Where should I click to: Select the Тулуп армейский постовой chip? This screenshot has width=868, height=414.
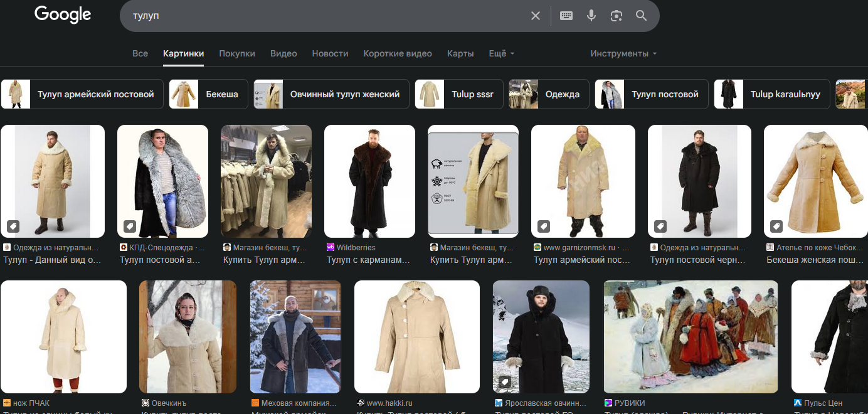pos(82,94)
